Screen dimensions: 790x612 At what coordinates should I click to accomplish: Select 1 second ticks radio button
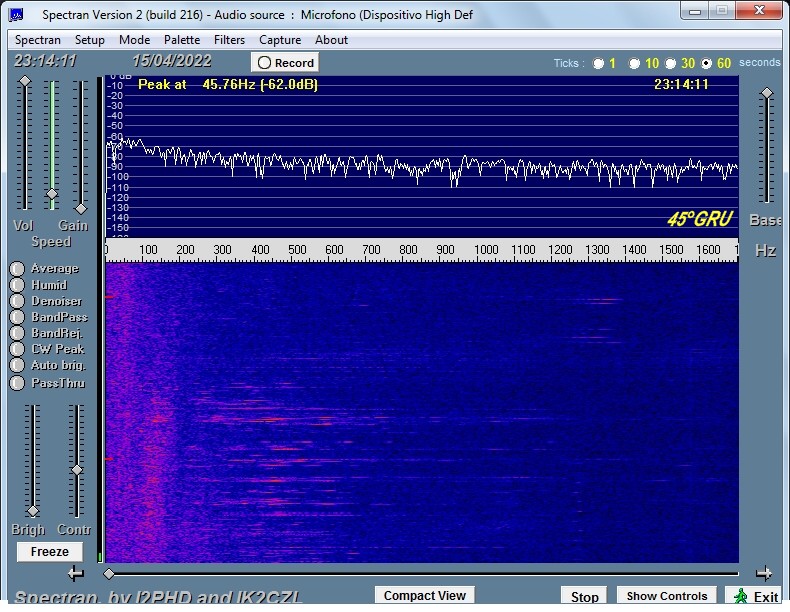[598, 63]
